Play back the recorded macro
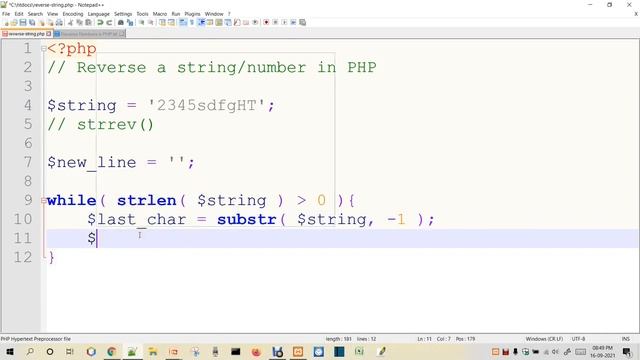 click(x=284, y=22)
